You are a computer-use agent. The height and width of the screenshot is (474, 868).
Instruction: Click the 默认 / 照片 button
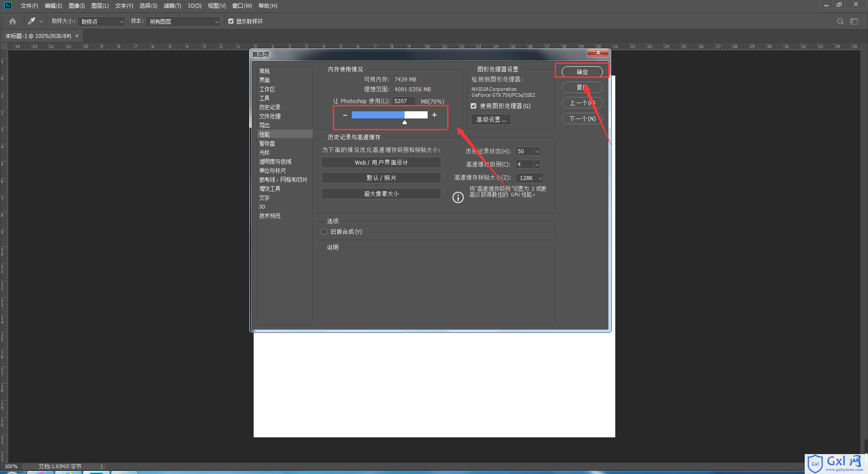click(x=381, y=178)
